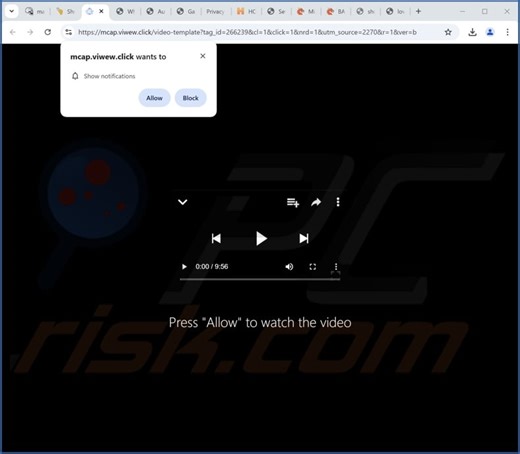This screenshot has width=520, height=454.
Task: Switch to the 'mu' browser tab
Action: 35,12
